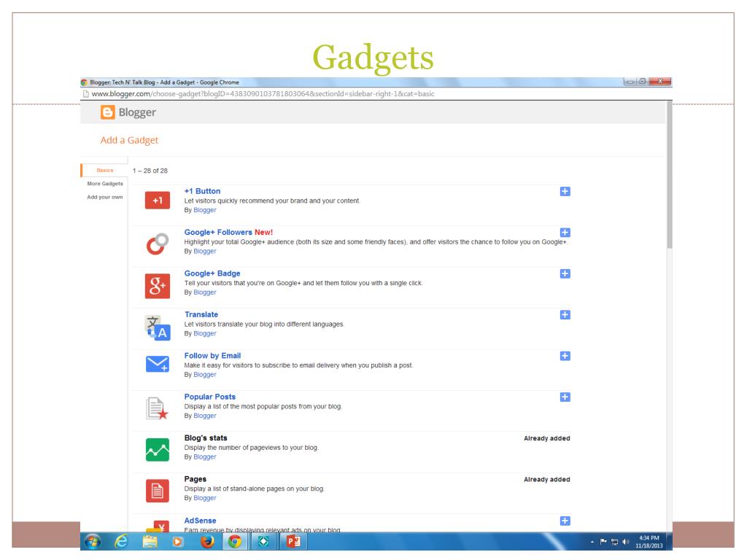Screen dimensions: 747x560
Task: Open the Follow by Email title link
Action: (212, 356)
